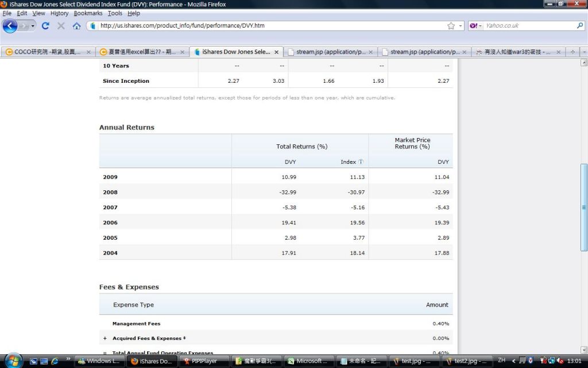This screenshot has height=368, width=588.
Task: Open the View menu
Action: [38, 13]
